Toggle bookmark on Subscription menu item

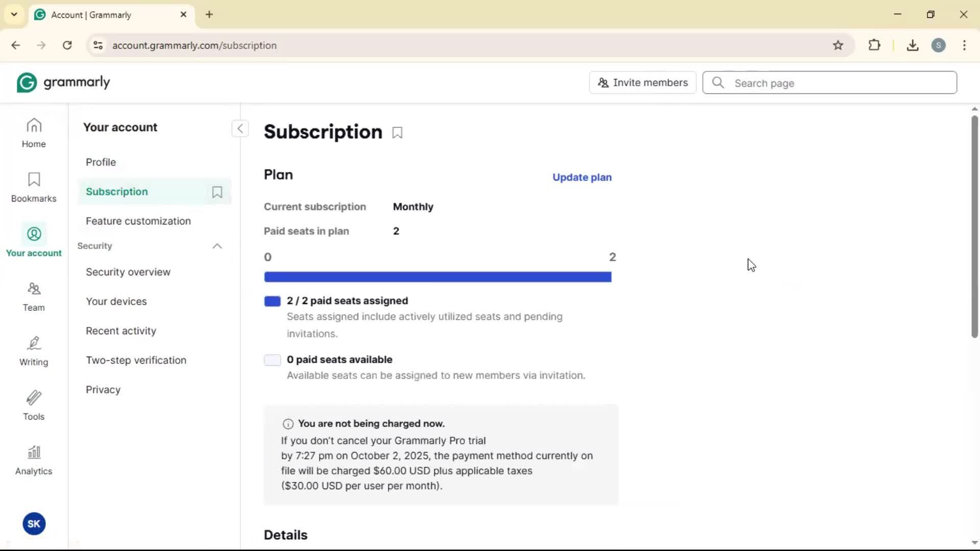coord(217,192)
